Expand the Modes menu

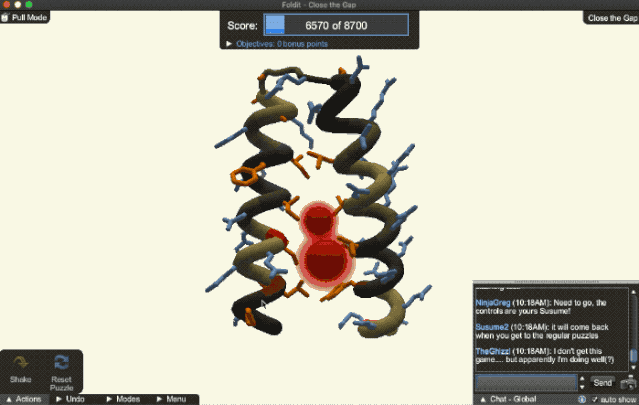(123, 399)
